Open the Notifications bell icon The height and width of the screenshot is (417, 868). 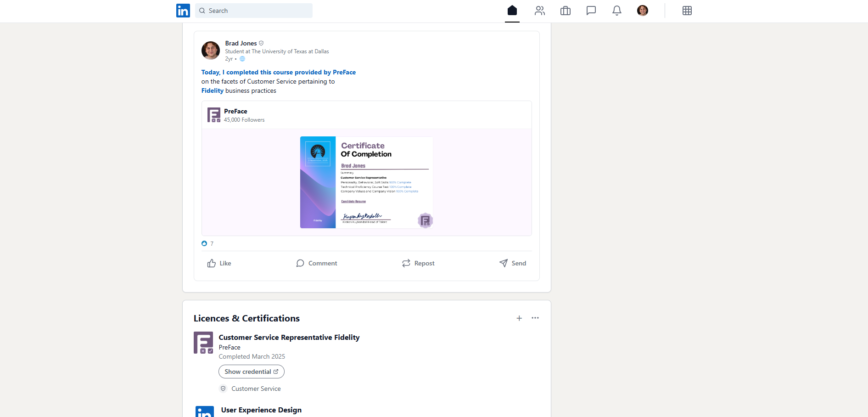[x=617, y=11]
